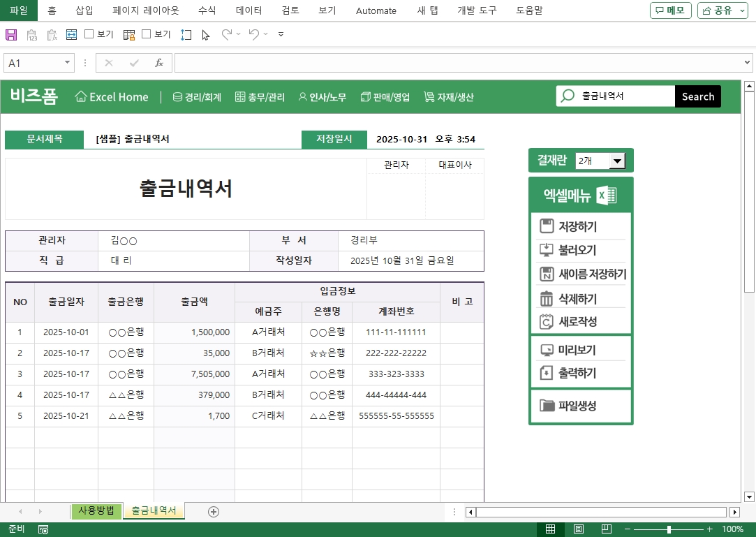The height and width of the screenshot is (537, 756).
Task: Switch to page layout view in status bar
Action: tap(578, 529)
